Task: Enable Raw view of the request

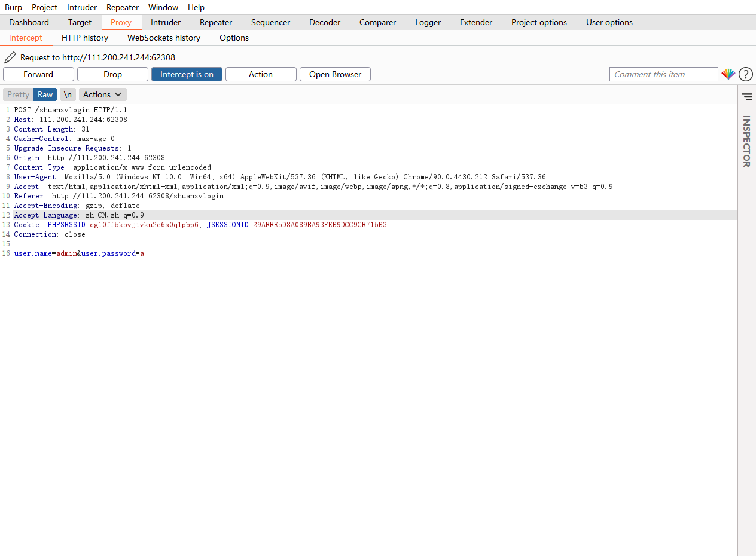Action: 45,94
